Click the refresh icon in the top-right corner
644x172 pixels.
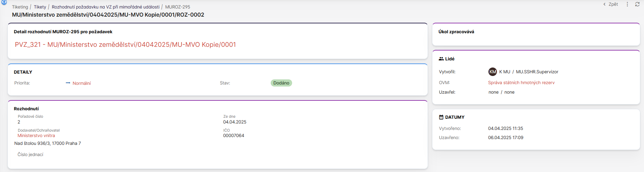[x=637, y=4]
